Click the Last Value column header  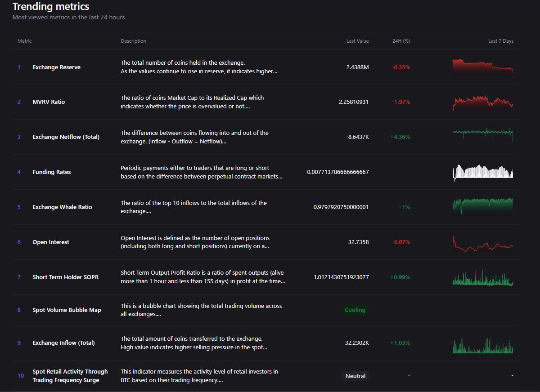(357, 41)
